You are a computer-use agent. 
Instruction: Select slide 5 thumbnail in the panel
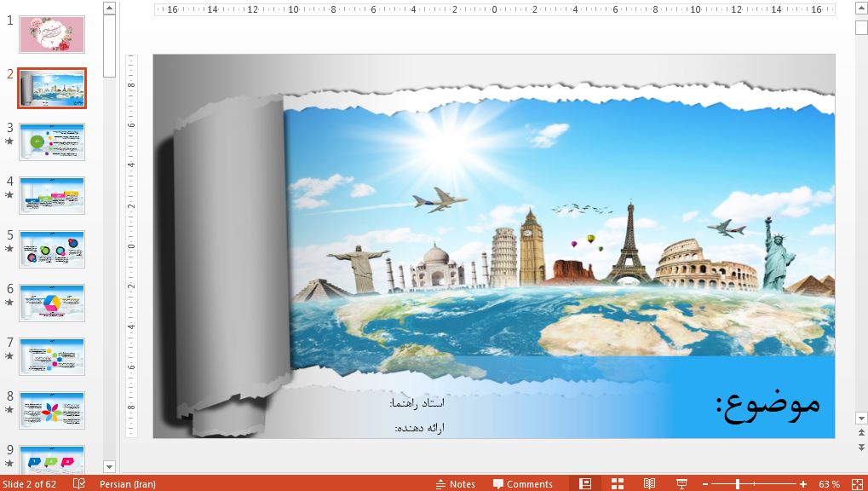point(51,249)
